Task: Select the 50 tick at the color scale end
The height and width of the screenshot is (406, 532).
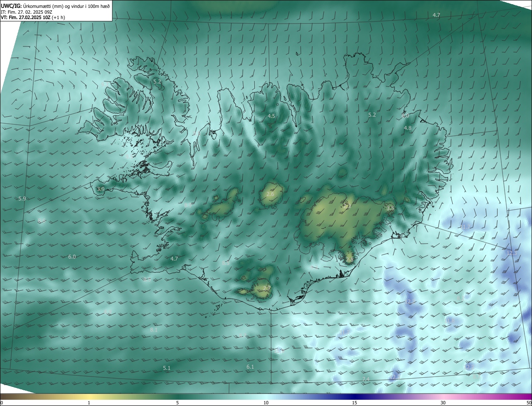Action: tap(529, 403)
